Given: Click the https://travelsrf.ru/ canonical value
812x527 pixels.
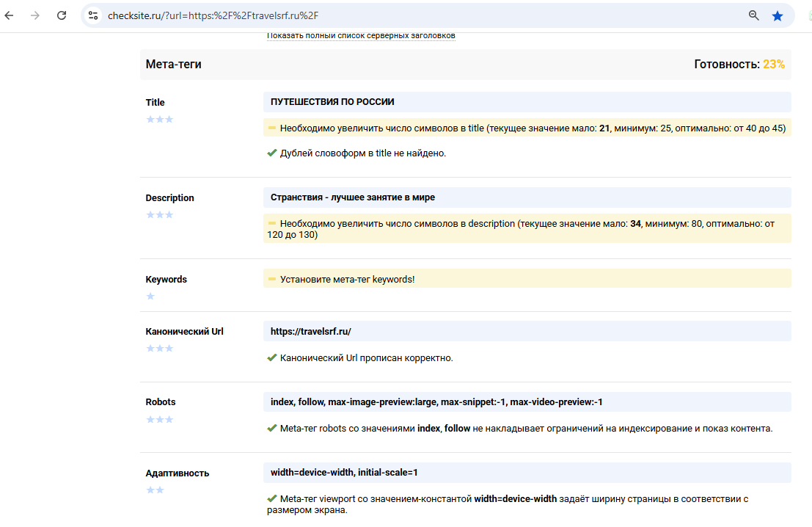Looking at the screenshot, I should pyautogui.click(x=311, y=331).
